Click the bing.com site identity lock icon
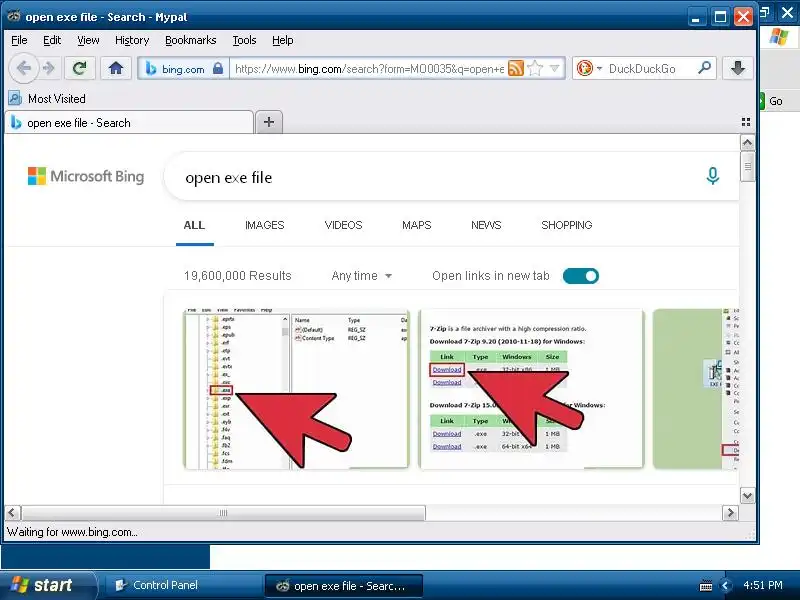Image resolution: width=800 pixels, height=600 pixels. tap(218, 68)
